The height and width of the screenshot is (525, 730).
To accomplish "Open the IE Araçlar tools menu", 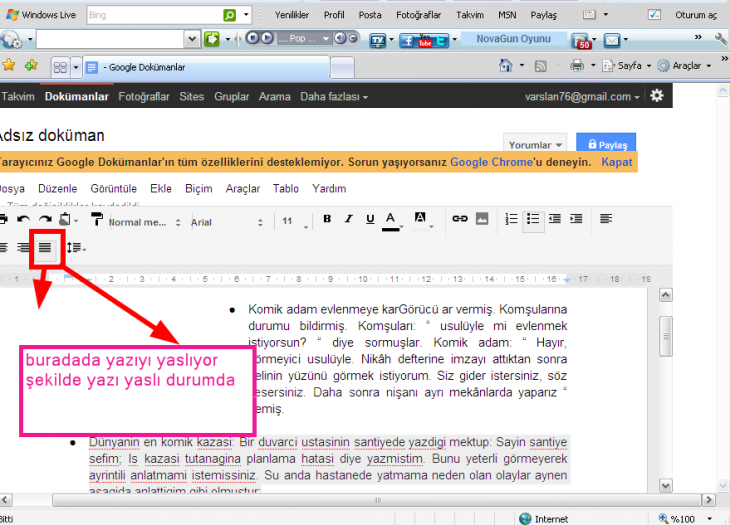I will pyautogui.click(x=684, y=66).
